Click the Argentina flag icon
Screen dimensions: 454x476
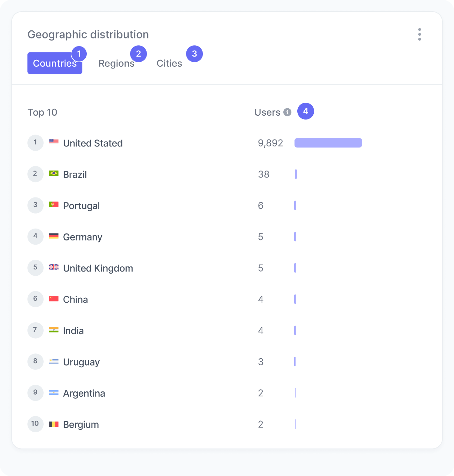(54, 391)
